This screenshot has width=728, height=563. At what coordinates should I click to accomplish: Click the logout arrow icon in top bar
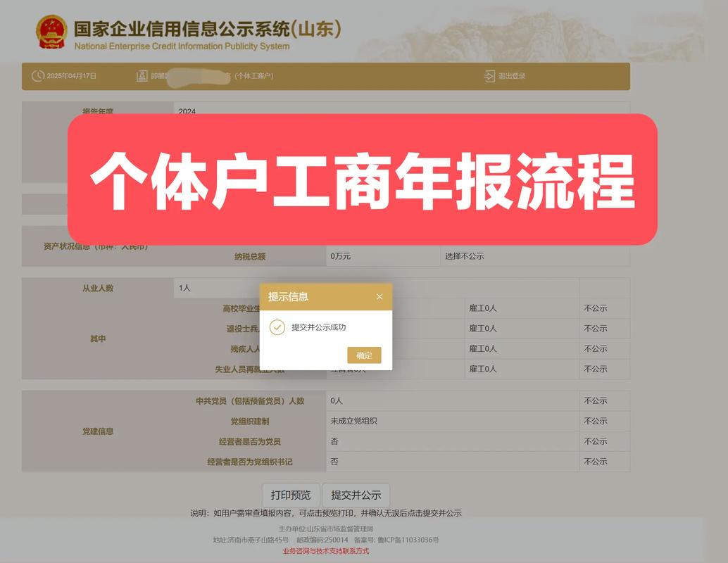point(489,76)
